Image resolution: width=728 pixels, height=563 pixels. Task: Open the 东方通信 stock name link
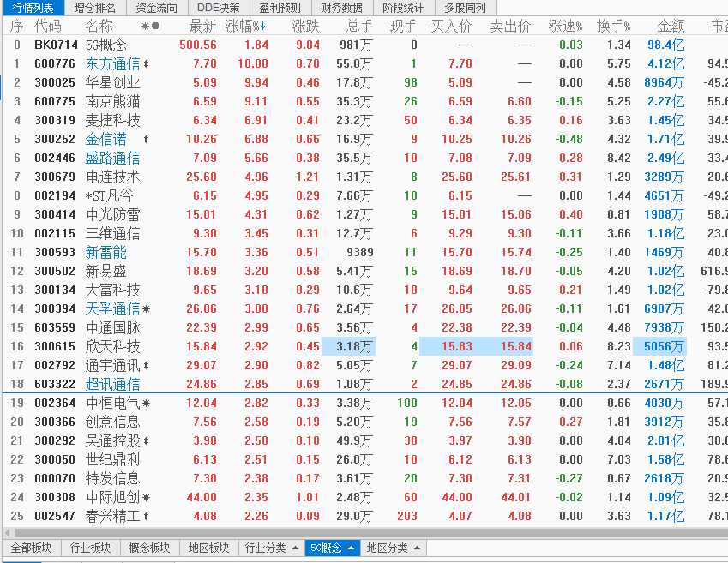pos(113,64)
